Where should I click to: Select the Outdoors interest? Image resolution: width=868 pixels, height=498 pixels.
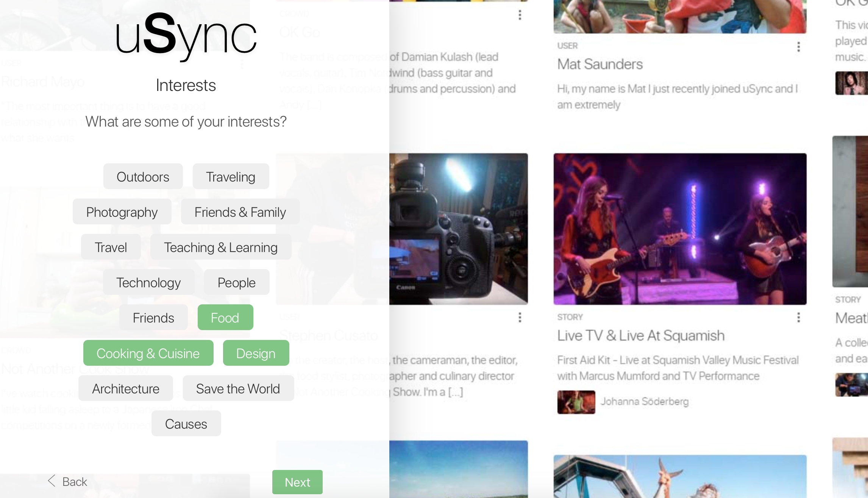(143, 177)
